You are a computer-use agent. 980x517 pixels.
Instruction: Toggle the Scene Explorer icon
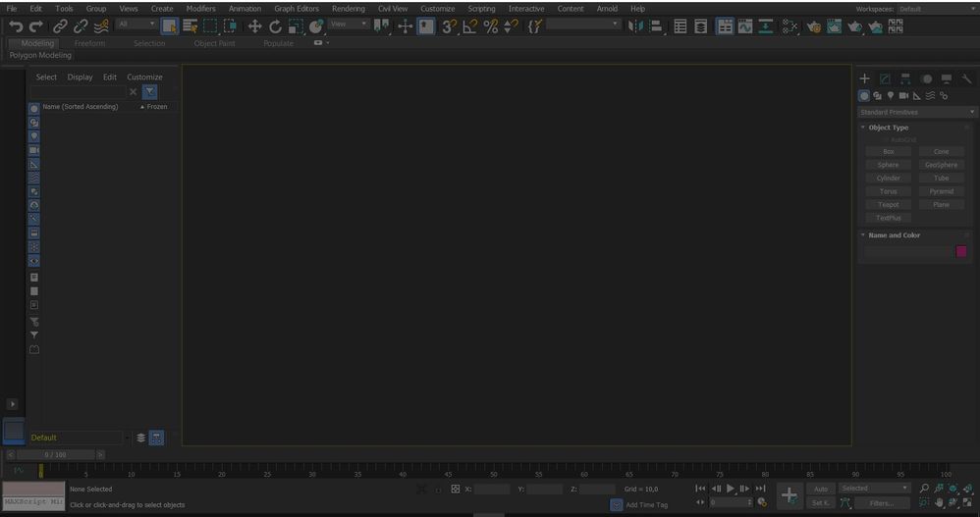(x=681, y=26)
